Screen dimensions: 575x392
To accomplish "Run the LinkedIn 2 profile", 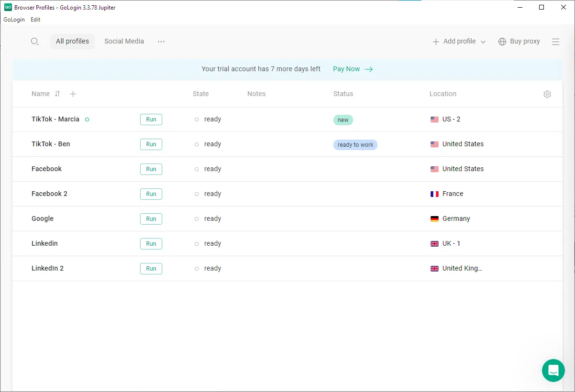I will click(x=151, y=269).
